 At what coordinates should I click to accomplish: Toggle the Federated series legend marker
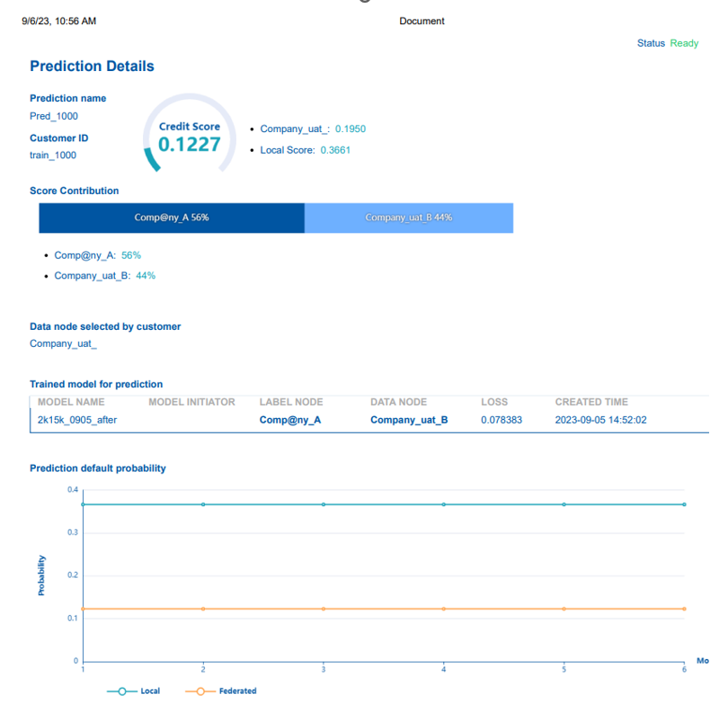click(x=201, y=691)
